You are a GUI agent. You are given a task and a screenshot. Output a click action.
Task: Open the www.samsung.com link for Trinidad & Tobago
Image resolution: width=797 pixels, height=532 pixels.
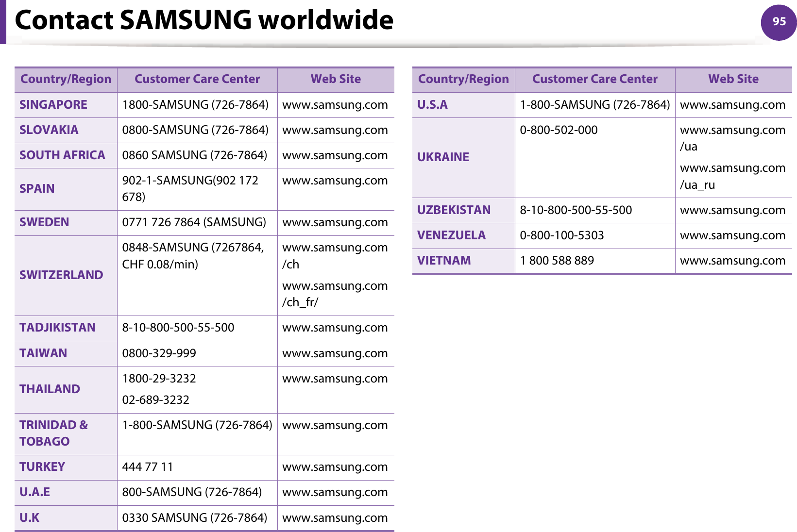(x=335, y=426)
